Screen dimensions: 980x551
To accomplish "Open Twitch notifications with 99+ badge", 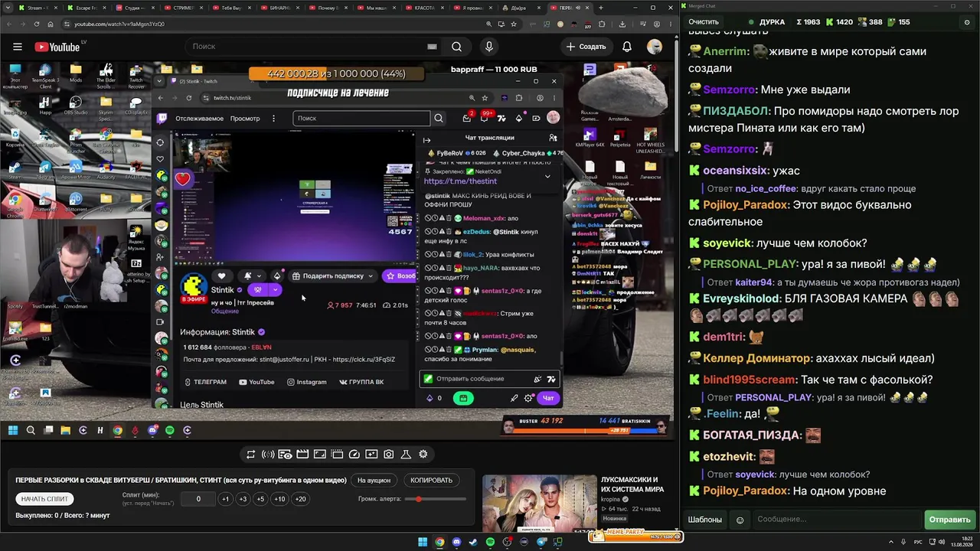I will [x=485, y=118].
